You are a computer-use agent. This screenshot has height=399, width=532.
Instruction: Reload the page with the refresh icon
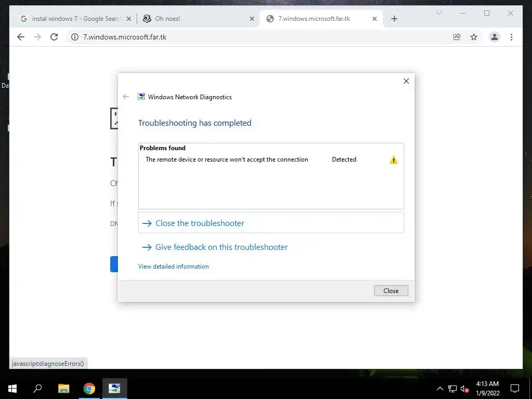pyautogui.click(x=54, y=37)
